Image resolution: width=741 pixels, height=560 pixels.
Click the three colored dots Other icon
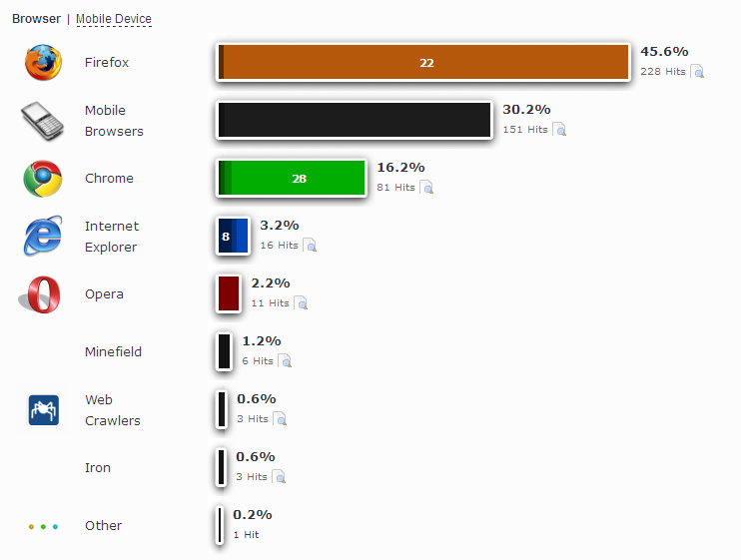click(x=43, y=526)
